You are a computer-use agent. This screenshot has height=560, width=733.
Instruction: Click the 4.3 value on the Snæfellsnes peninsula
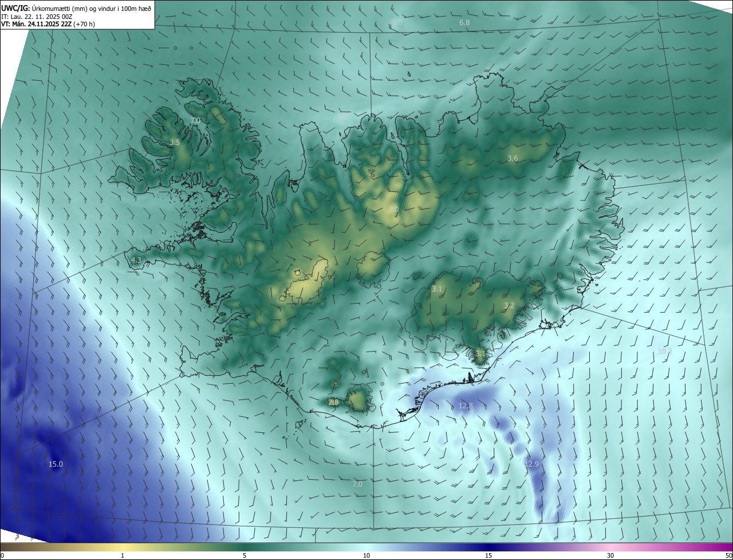136,261
